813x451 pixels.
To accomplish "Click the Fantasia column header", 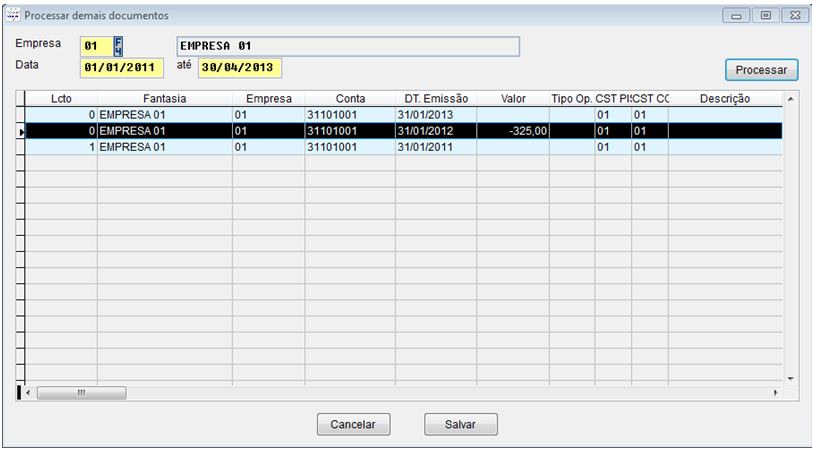I will 165,98.
